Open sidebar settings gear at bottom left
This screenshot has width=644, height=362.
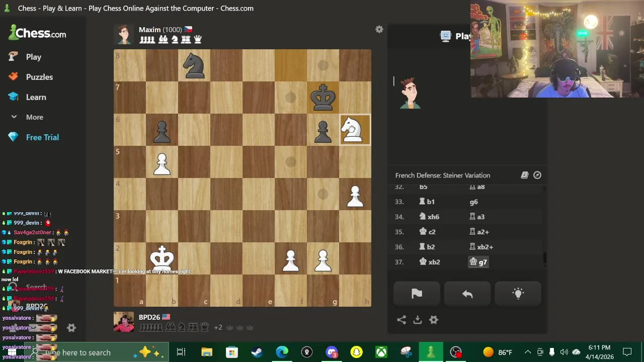click(71, 328)
